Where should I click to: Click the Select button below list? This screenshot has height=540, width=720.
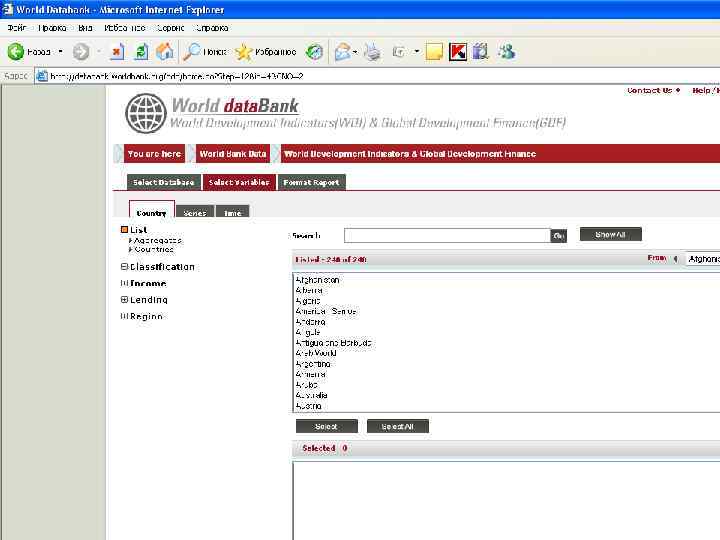(x=326, y=426)
